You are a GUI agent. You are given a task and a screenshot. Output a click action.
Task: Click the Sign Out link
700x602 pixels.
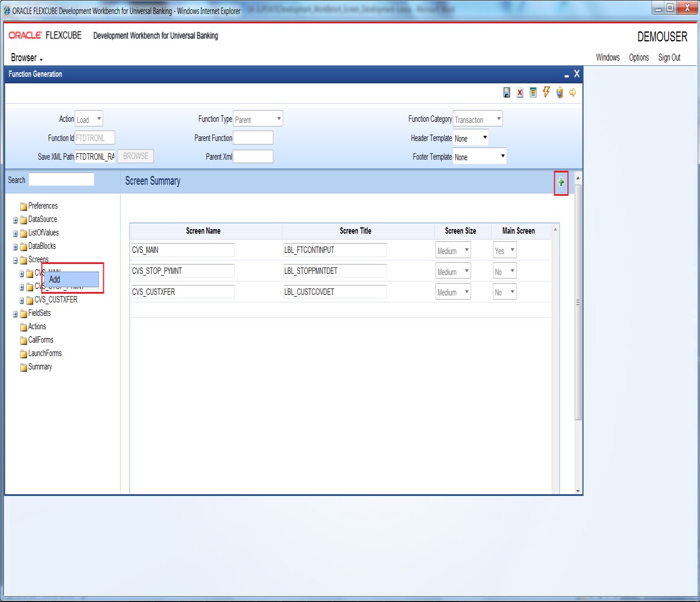pos(669,57)
